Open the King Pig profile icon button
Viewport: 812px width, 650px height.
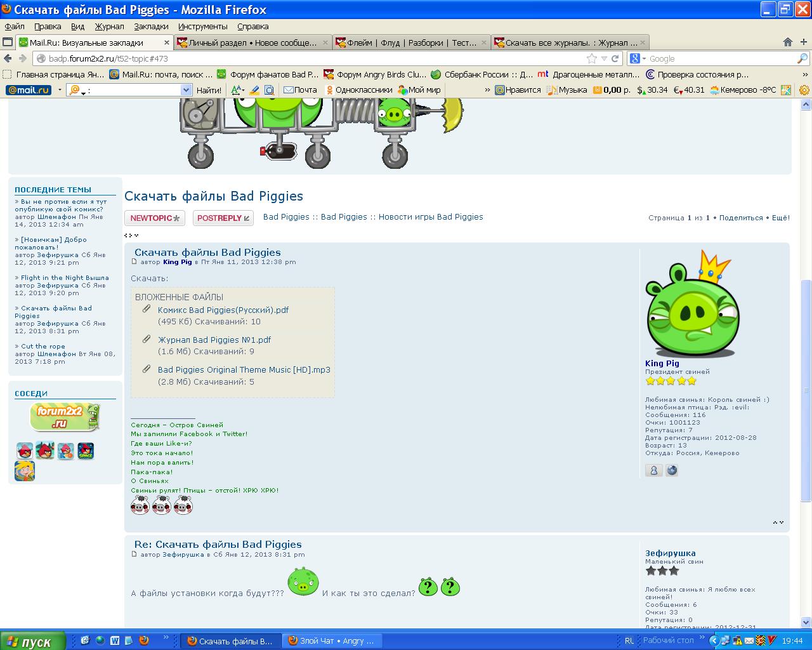[653, 470]
